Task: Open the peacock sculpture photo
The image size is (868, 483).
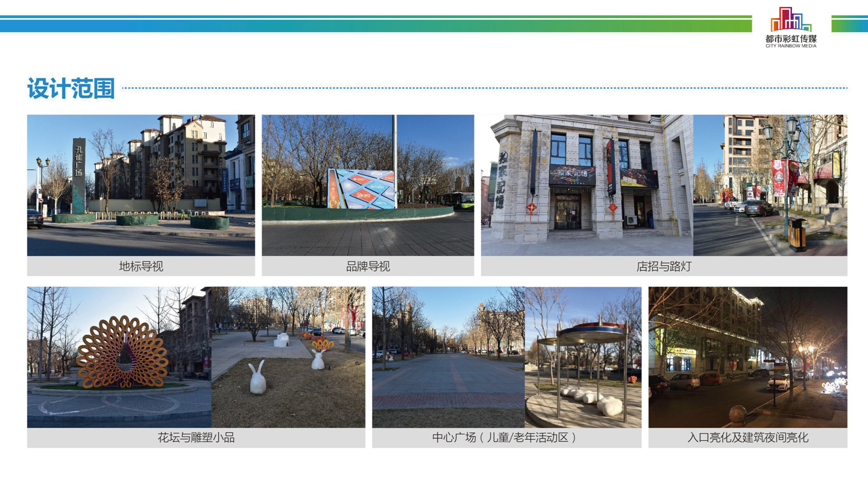Action: (119, 357)
